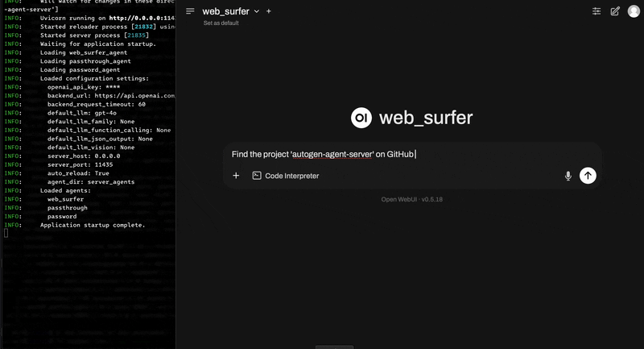
Task: Select 'agent_dir: server_agents' terminal line
Action: click(x=91, y=182)
